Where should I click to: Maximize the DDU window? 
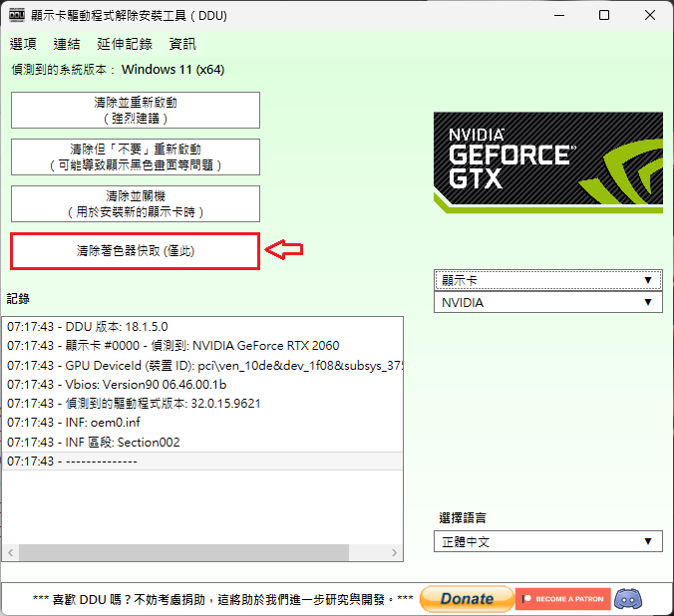(604, 16)
